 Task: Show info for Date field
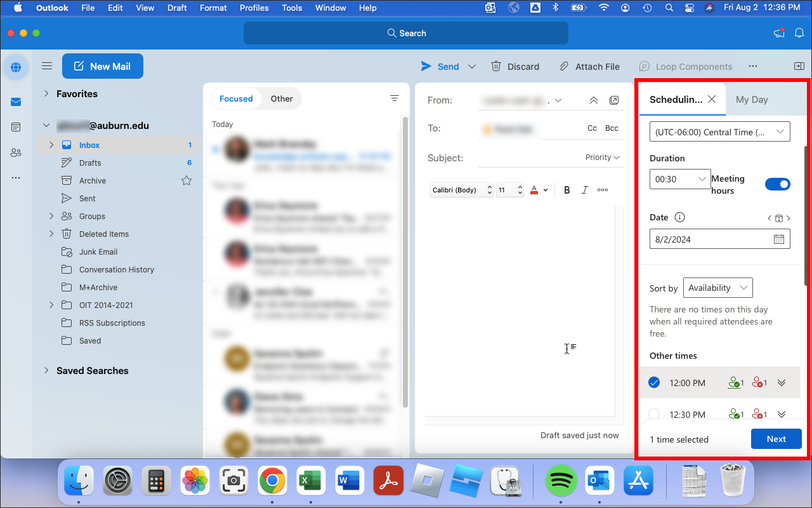pos(679,217)
